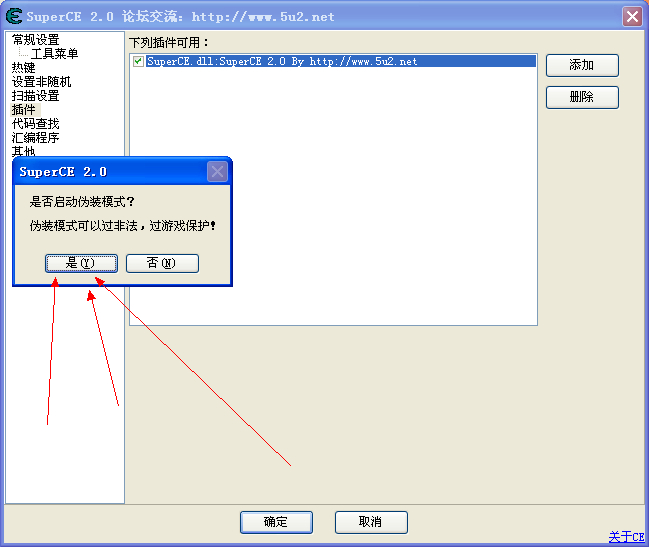Decline disguise mode with 否(N)
Screen dimensions: 649x547
tap(162, 263)
